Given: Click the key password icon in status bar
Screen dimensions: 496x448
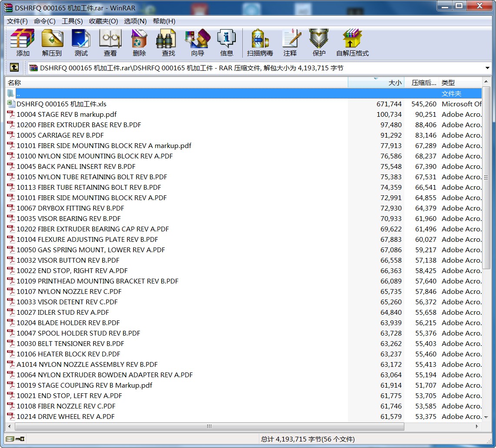Looking at the screenshot, I should (20, 439).
